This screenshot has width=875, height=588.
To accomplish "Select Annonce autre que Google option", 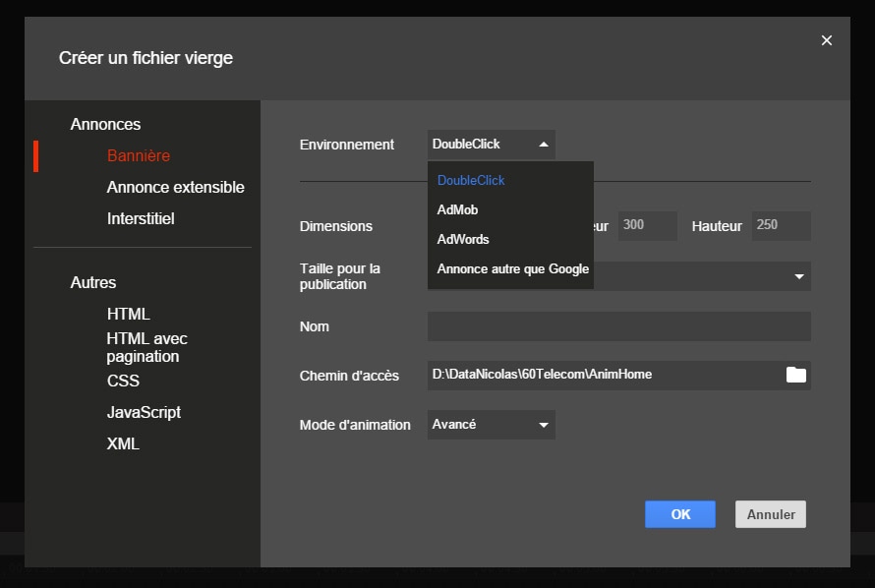I will 513,268.
